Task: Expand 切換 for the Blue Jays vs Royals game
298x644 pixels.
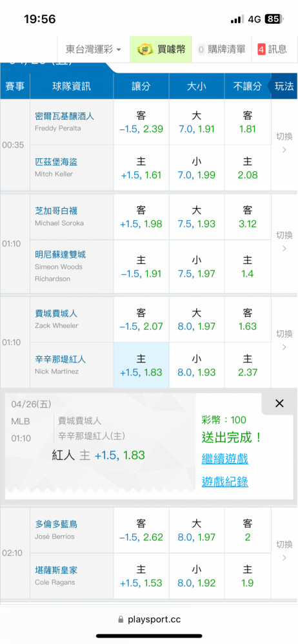Action: pyautogui.click(x=284, y=551)
